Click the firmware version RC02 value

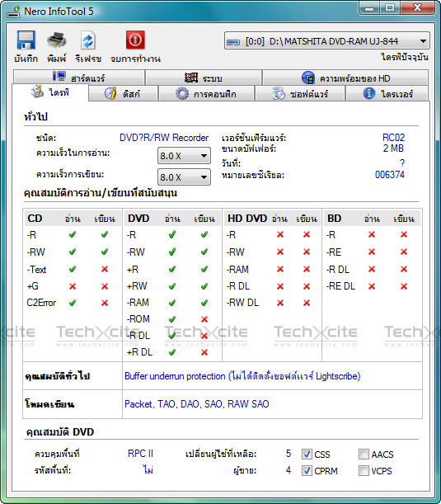click(393, 138)
